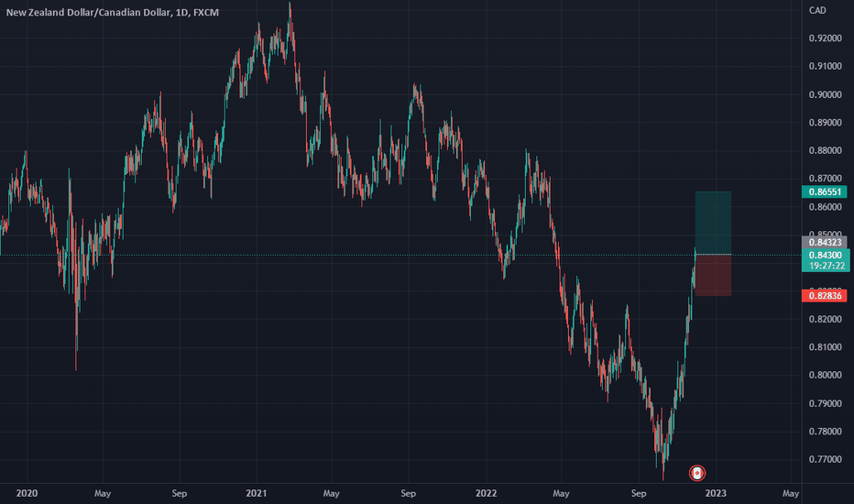Click the New Zealand Dollar/Canadian Dollar chart title
Image resolution: width=854 pixels, height=504 pixels.
(112, 12)
